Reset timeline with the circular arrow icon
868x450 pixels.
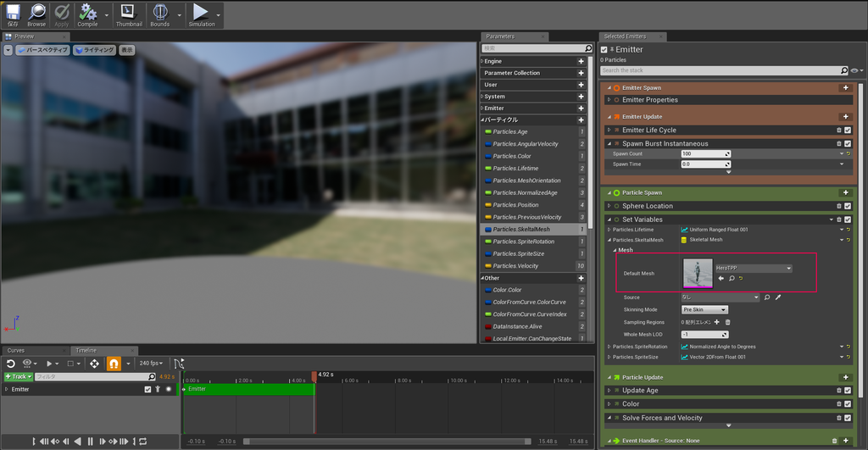[x=10, y=363]
